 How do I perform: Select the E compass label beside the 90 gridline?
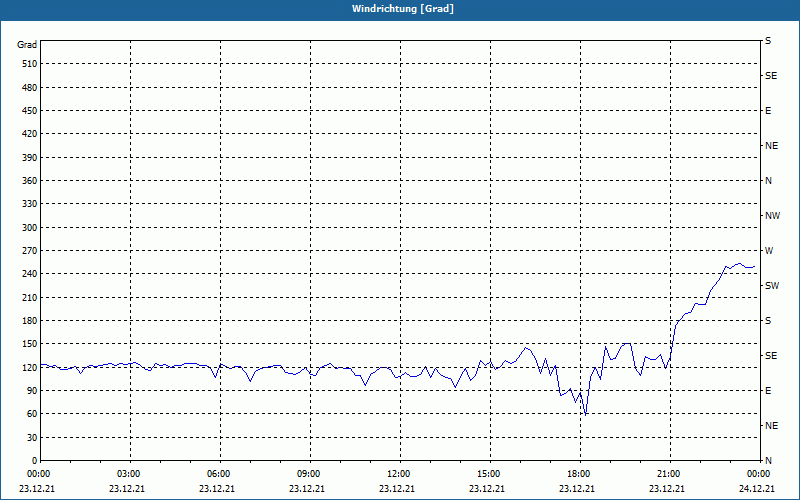click(x=768, y=391)
